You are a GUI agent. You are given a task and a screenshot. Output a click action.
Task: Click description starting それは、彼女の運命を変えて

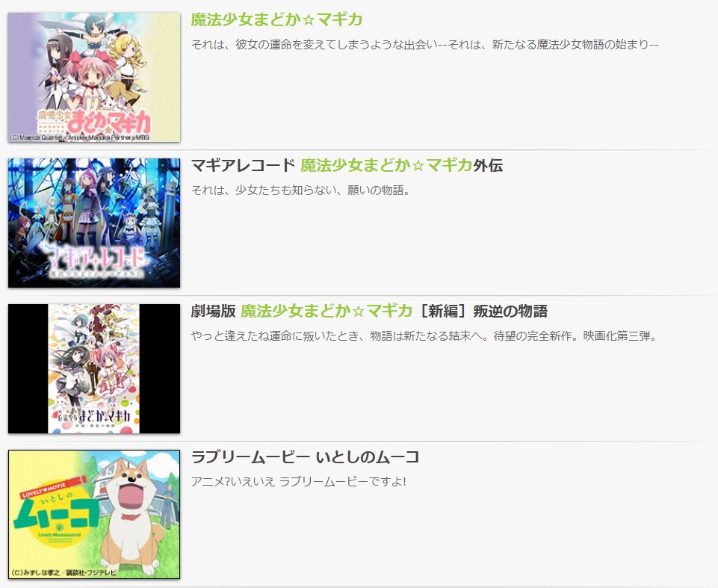click(424, 44)
